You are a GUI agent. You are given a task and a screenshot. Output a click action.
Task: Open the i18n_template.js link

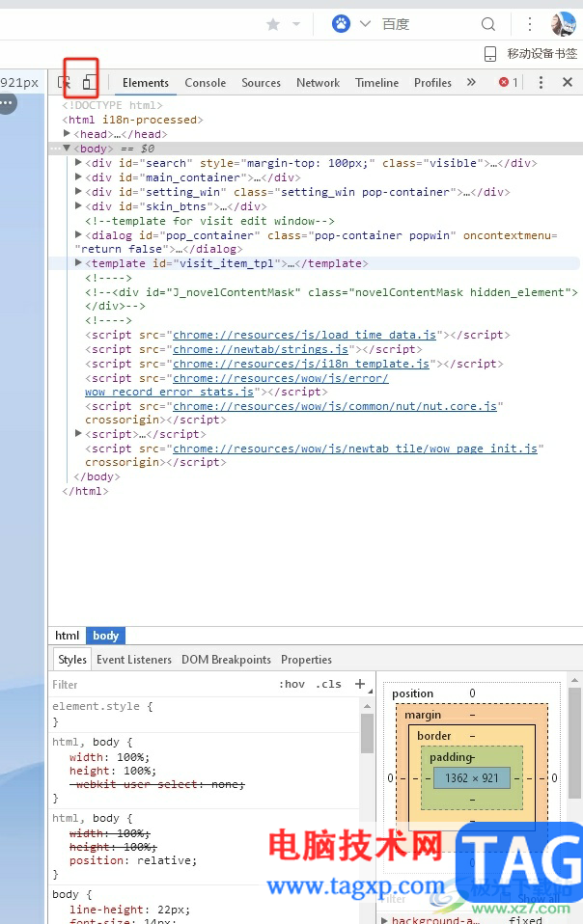tap(300, 364)
